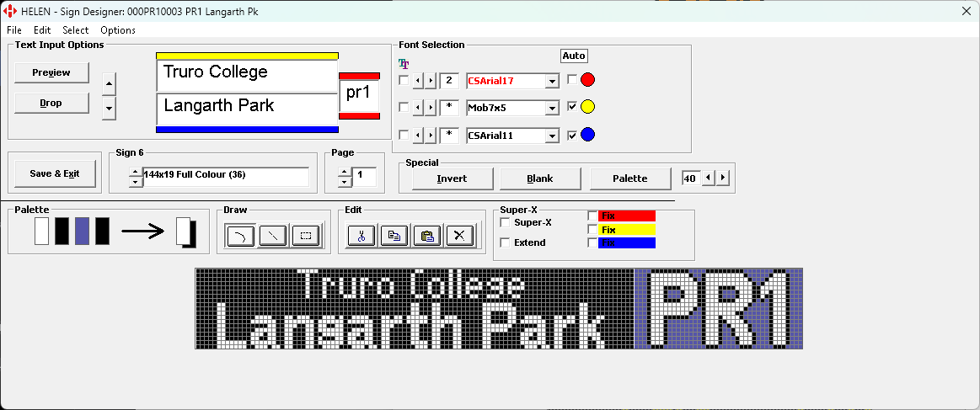Image resolution: width=980 pixels, height=410 pixels.
Task: Click the scissors cut icon
Action: pyautogui.click(x=361, y=236)
